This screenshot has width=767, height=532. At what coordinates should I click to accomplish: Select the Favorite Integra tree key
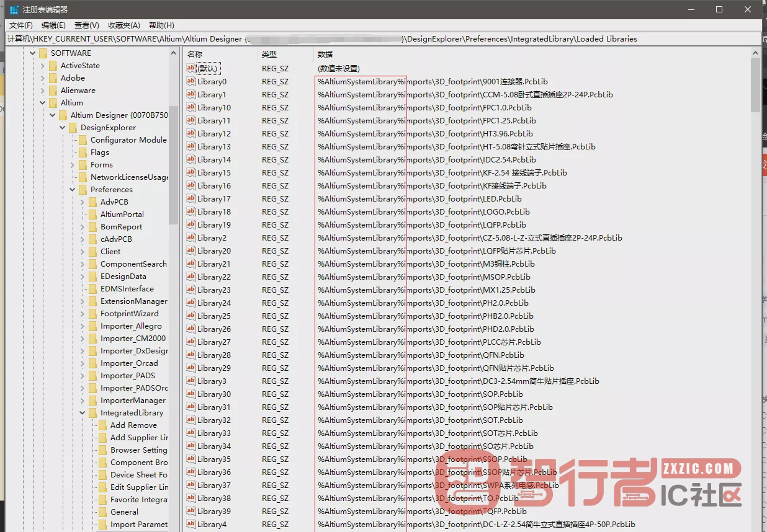click(139, 500)
